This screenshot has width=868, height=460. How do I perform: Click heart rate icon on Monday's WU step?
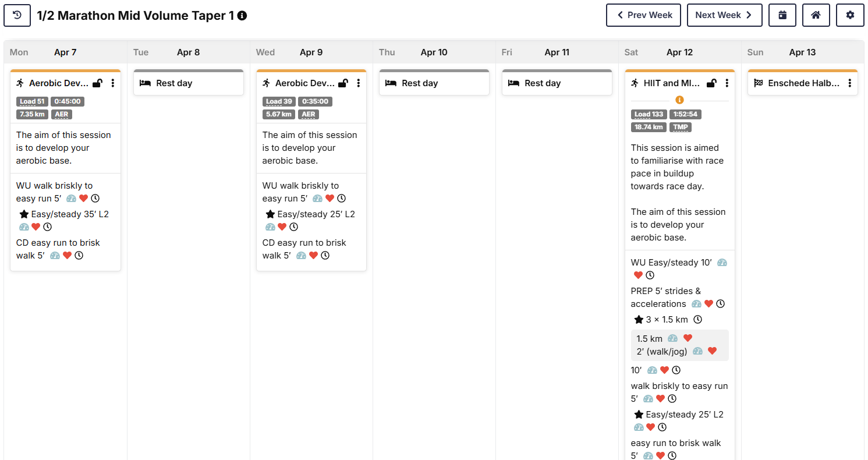pyautogui.click(x=83, y=199)
